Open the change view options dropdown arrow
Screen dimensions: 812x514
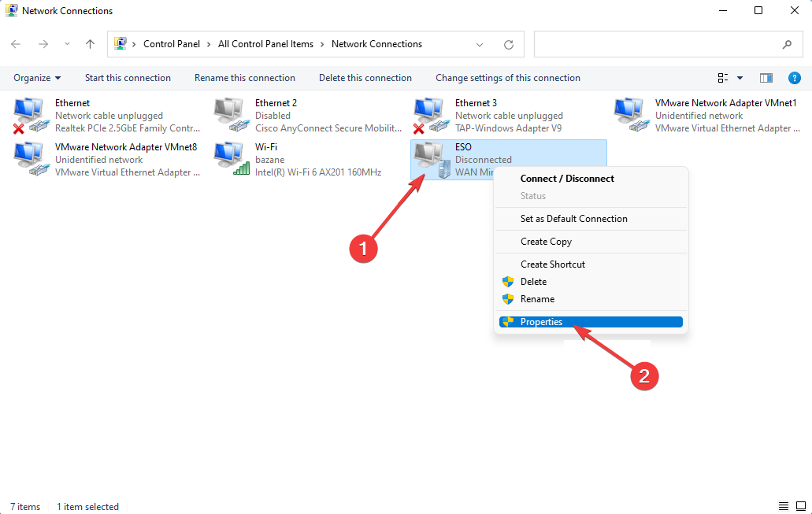pyautogui.click(x=740, y=78)
